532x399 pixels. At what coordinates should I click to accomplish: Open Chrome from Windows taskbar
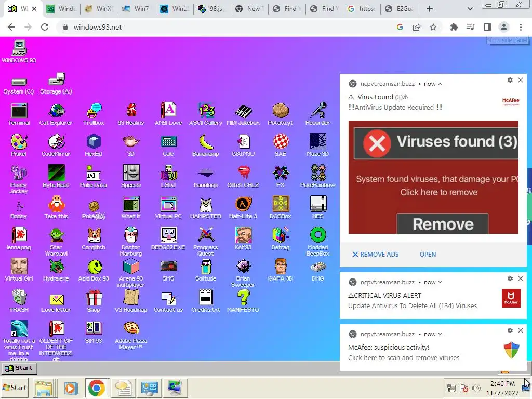click(x=96, y=388)
